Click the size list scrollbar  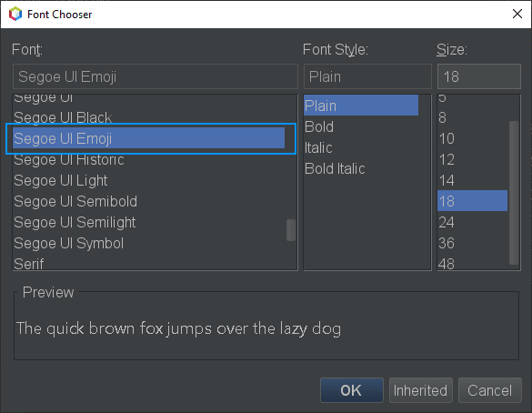pyautogui.click(x=514, y=193)
